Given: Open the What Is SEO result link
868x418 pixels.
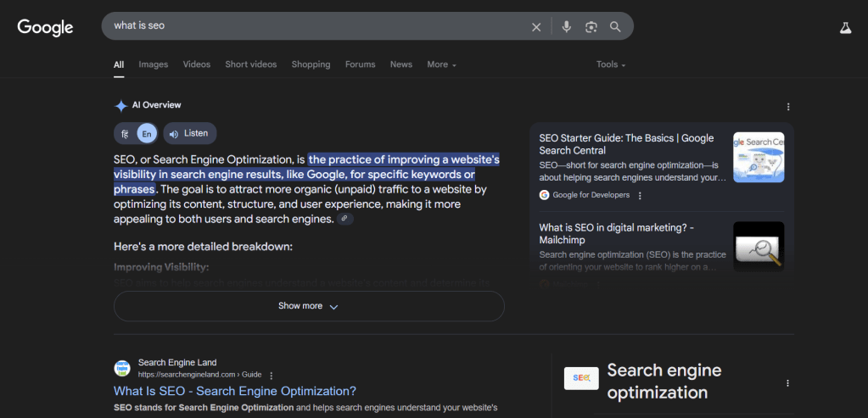Looking at the screenshot, I should coord(235,391).
